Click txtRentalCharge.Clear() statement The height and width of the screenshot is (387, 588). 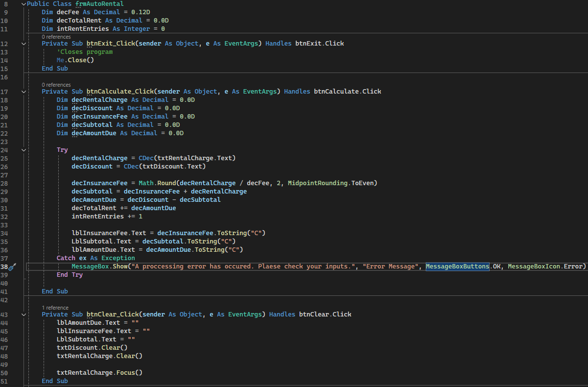click(x=99, y=356)
